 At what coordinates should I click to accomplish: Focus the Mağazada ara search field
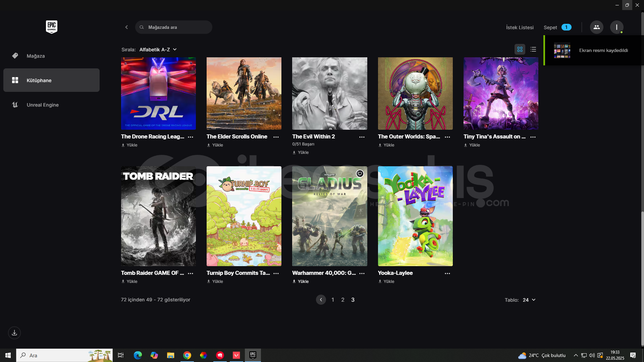point(174,27)
